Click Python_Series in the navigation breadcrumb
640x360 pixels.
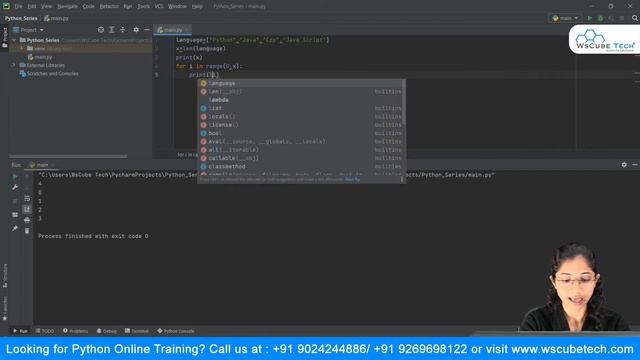coord(21,18)
